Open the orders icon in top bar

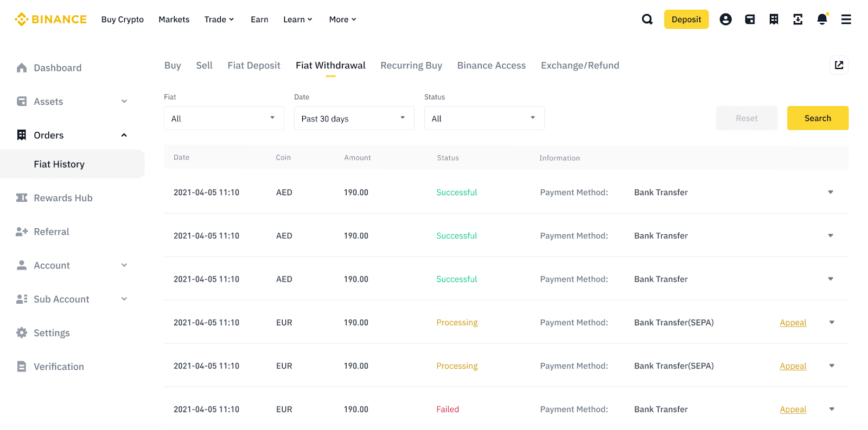tap(774, 20)
